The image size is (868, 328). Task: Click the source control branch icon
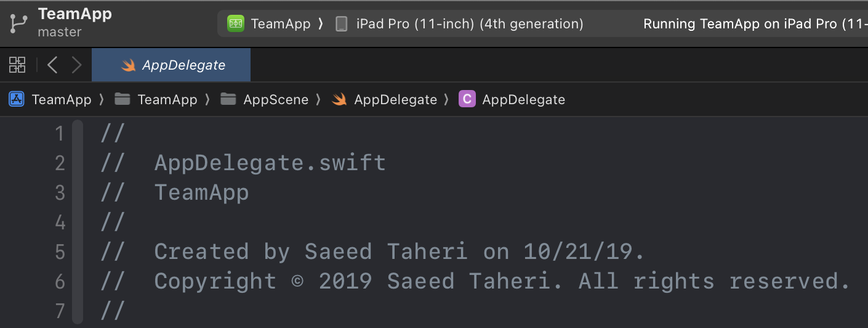[18, 23]
